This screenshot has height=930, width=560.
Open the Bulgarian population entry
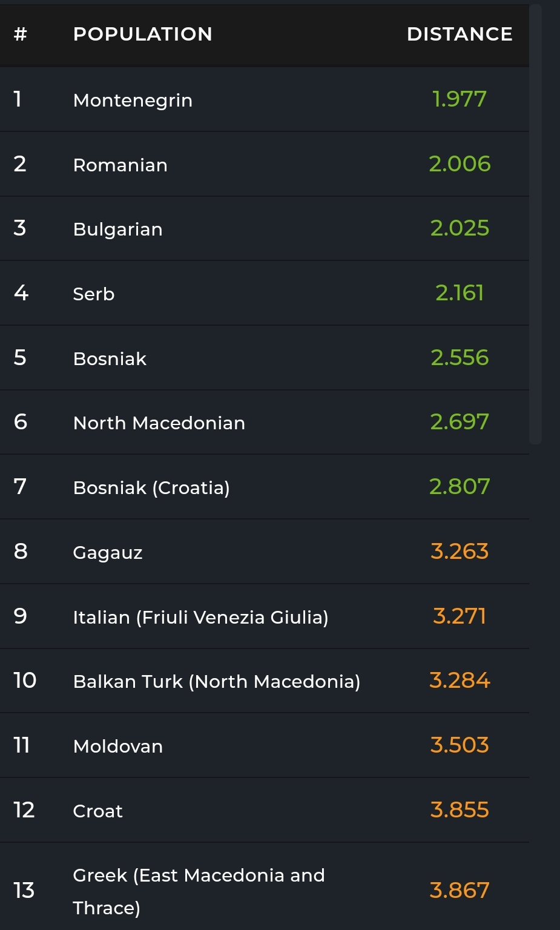click(x=117, y=229)
